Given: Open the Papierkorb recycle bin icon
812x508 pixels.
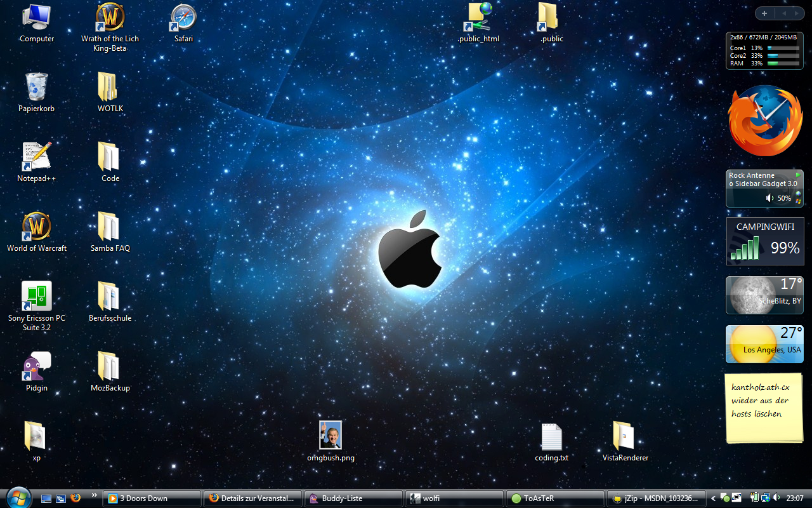Looking at the screenshot, I should click(x=37, y=87).
